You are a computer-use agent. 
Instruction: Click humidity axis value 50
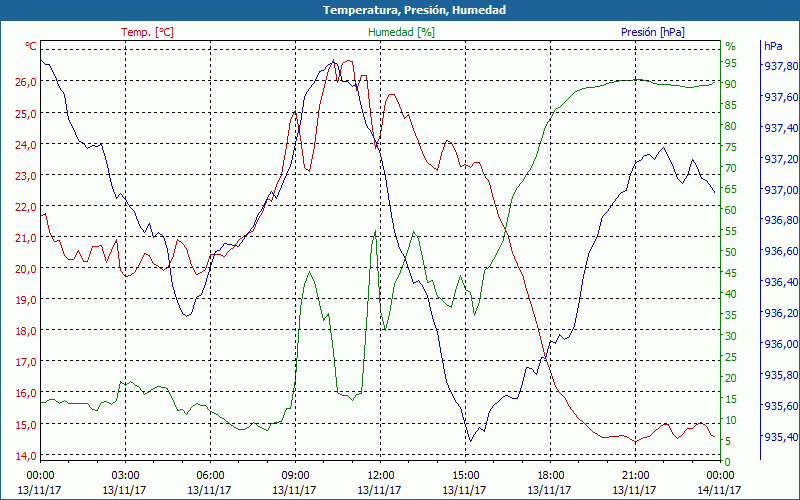click(x=731, y=252)
